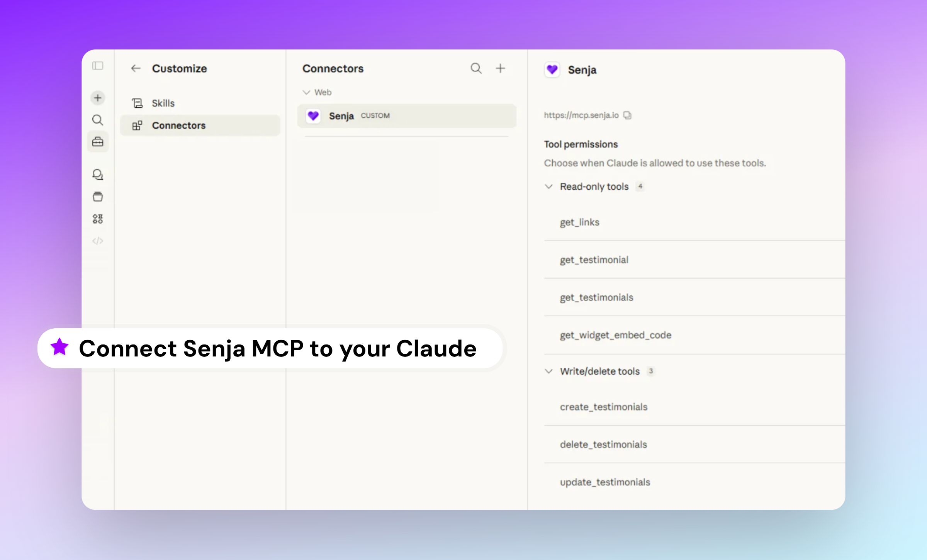The height and width of the screenshot is (560, 927).
Task: Click the new chat plus icon
Action: click(x=98, y=98)
